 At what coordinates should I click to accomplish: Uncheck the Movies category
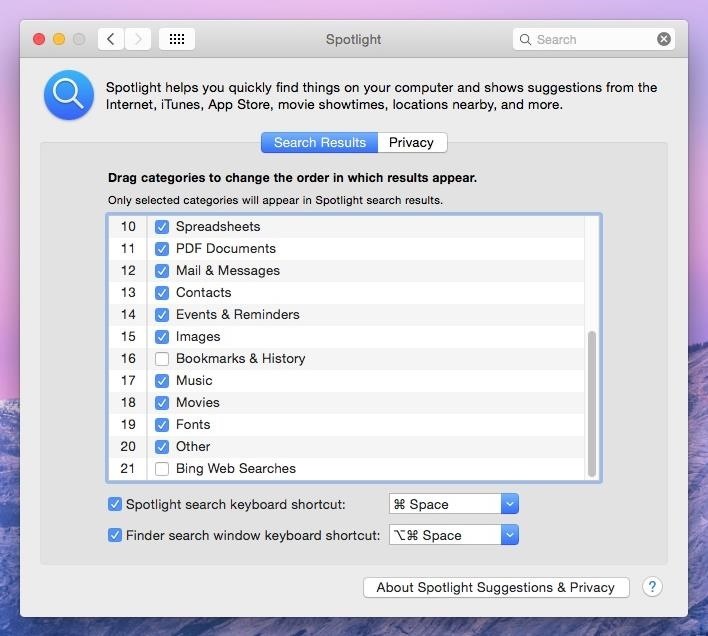162,403
